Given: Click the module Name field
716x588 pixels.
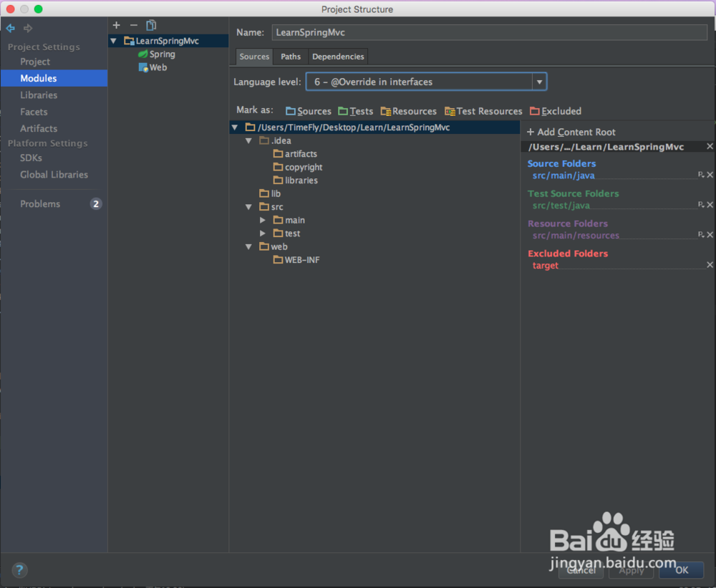Looking at the screenshot, I should coord(490,32).
